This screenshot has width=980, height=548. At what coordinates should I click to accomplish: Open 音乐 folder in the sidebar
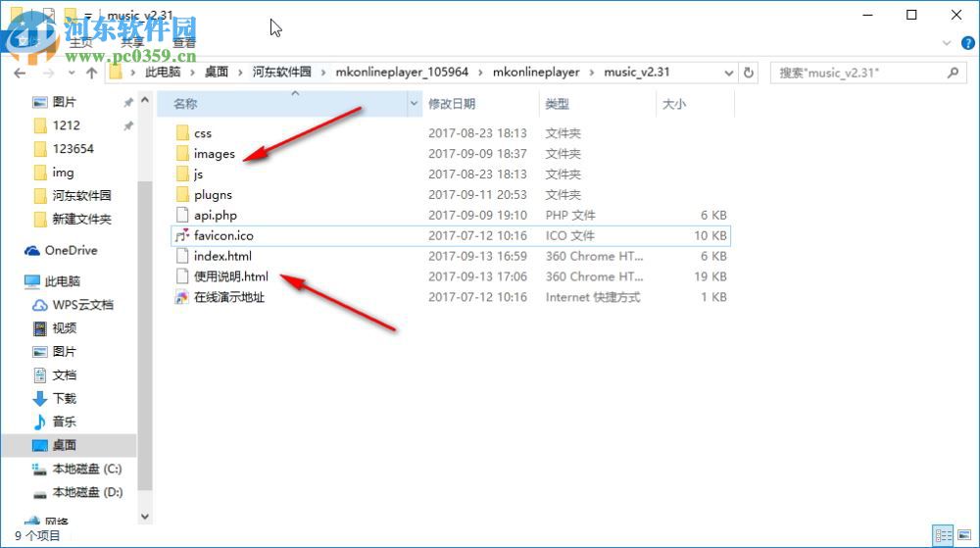[x=54, y=422]
